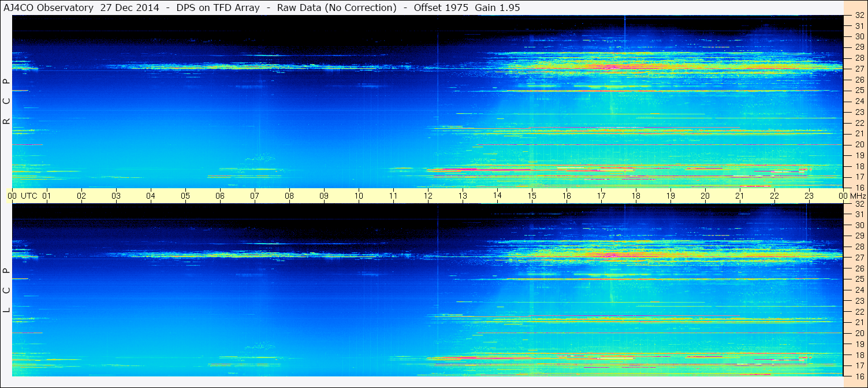Click the MHz unit label on time axis
Image resolution: width=868 pixels, height=388 pixels.
tap(858, 196)
